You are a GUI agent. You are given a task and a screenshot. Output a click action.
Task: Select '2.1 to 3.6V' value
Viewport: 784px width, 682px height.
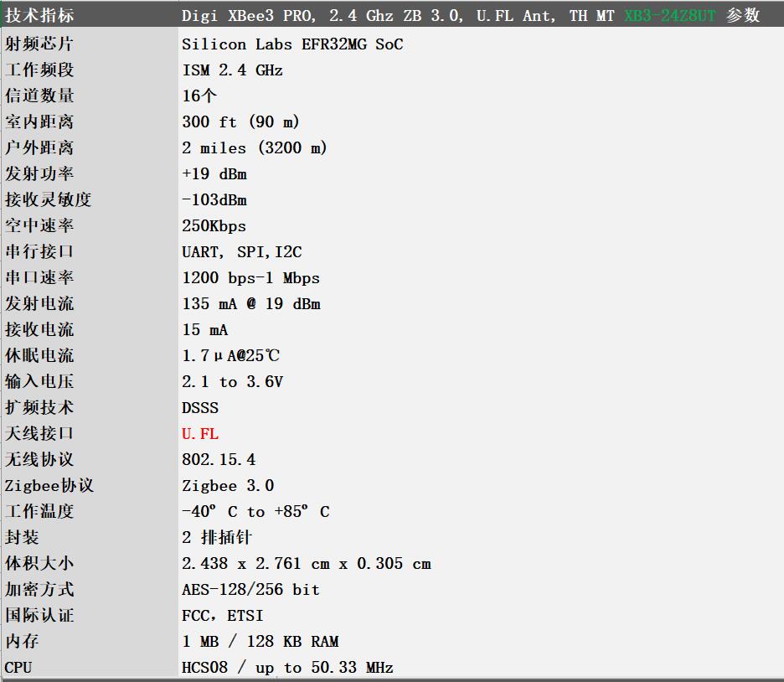(233, 382)
